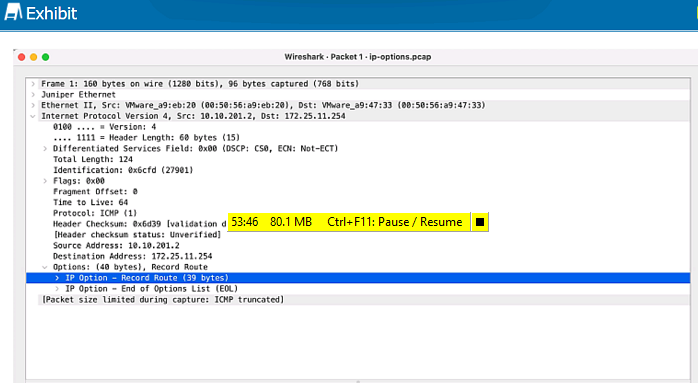Viewport: 698px width, 383px height.
Task: Click the Exhibit logo icon
Action: [x=13, y=12]
